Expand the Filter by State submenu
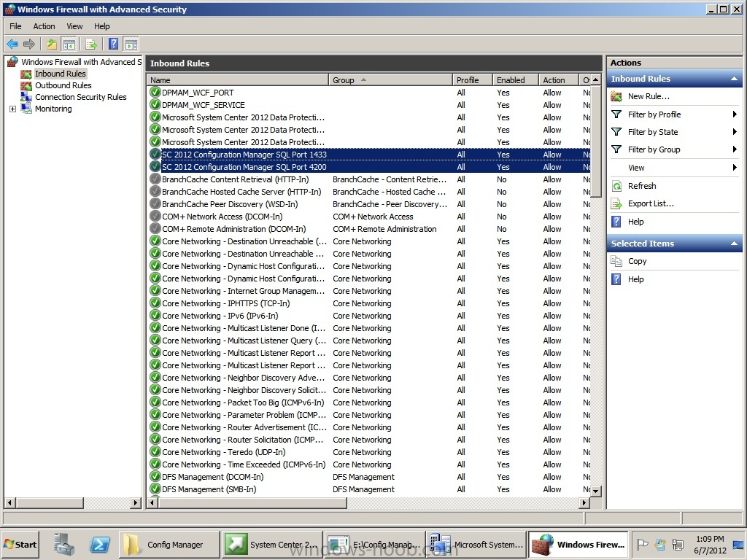The image size is (747, 560). [x=735, y=132]
